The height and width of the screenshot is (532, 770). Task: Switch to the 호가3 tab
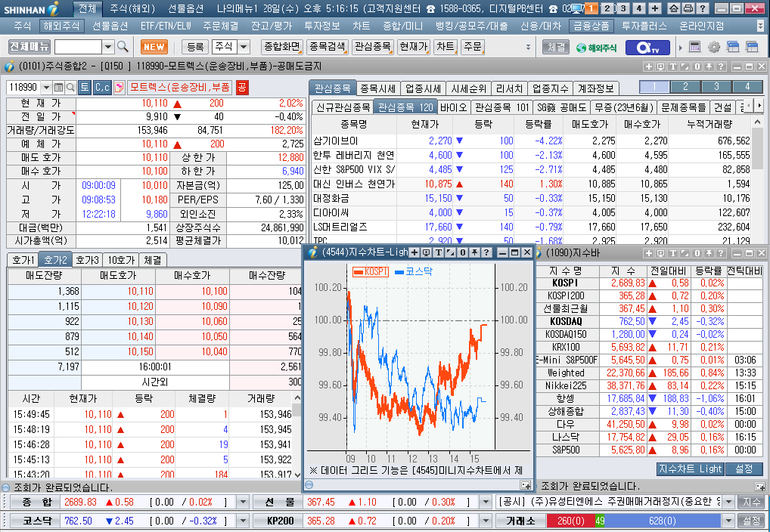[87, 260]
